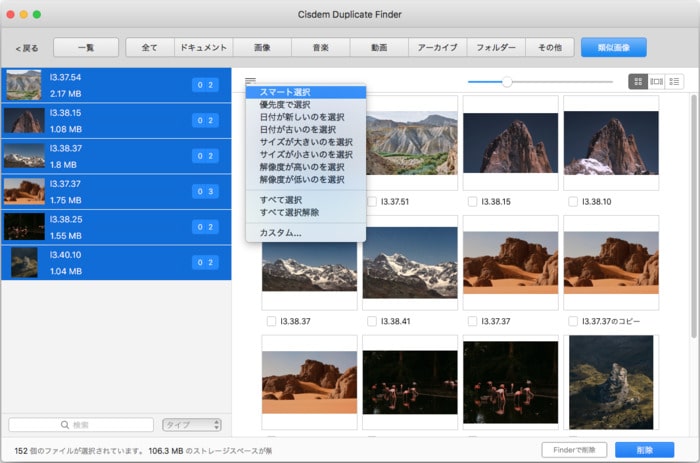Viewport: 700px width, 463px height.
Task: Select checkbox for l3.37.37のコピー
Action: 573,322
